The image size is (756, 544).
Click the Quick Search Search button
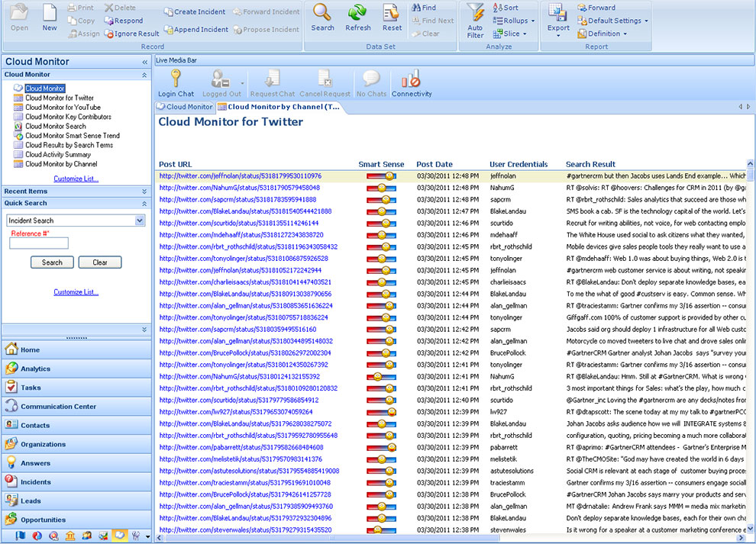pyautogui.click(x=52, y=262)
